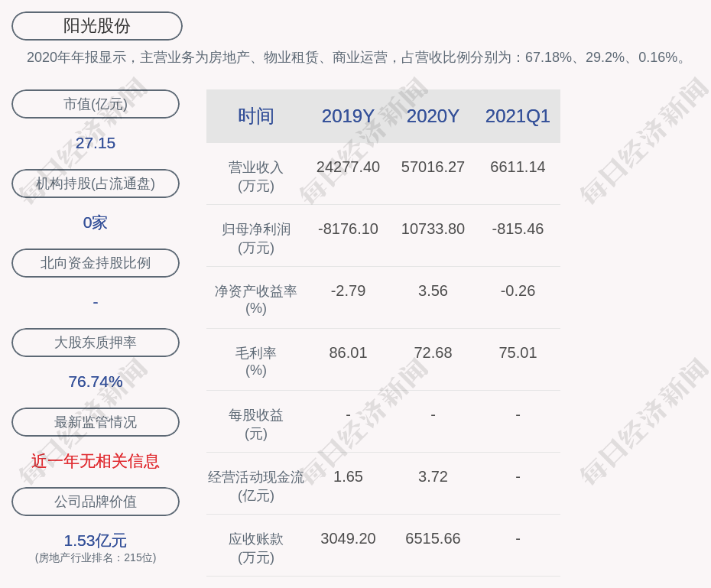
Task: Click the 公司品牌价值 pill label
Action: pos(96,502)
